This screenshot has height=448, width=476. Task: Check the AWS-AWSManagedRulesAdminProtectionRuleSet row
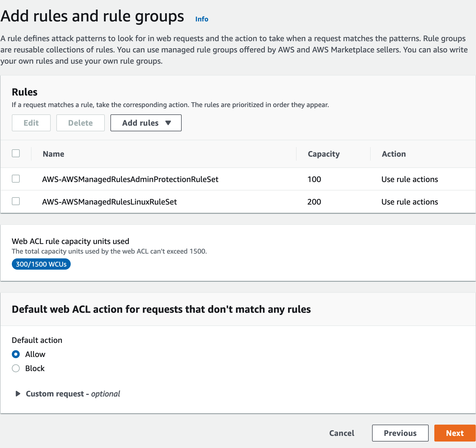(x=16, y=179)
